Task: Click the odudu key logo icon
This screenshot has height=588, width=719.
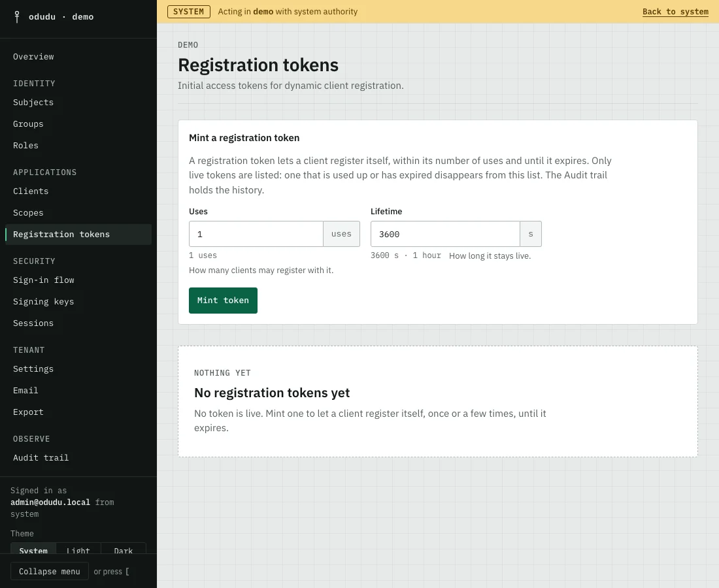Action: point(17,17)
